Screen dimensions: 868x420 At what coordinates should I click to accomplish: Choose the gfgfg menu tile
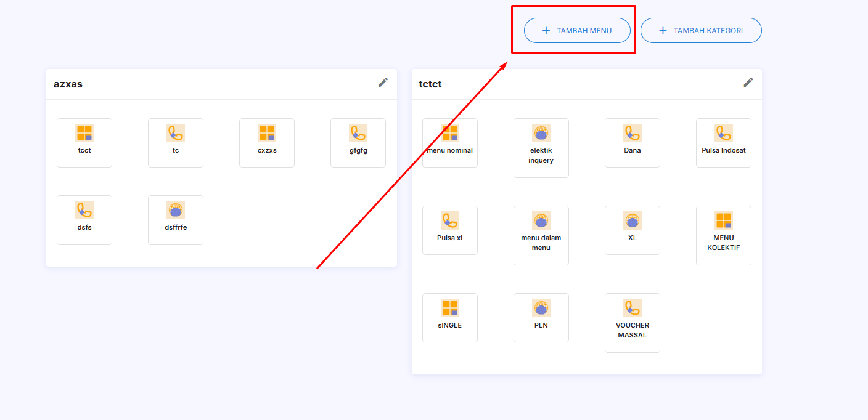click(358, 142)
